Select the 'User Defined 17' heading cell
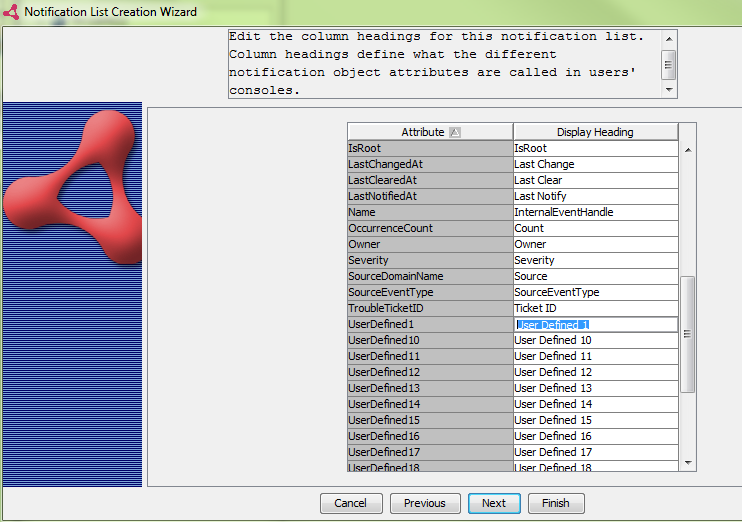The height and width of the screenshot is (522, 742). 596,452
